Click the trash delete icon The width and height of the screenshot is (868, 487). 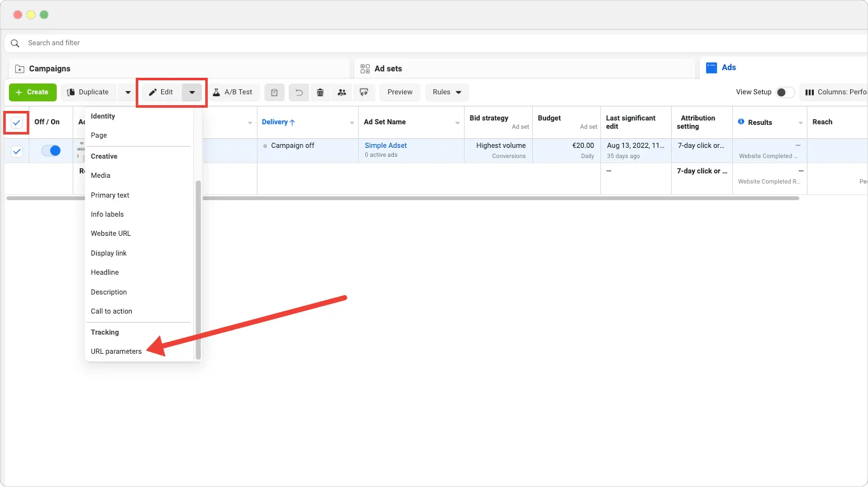(x=320, y=92)
